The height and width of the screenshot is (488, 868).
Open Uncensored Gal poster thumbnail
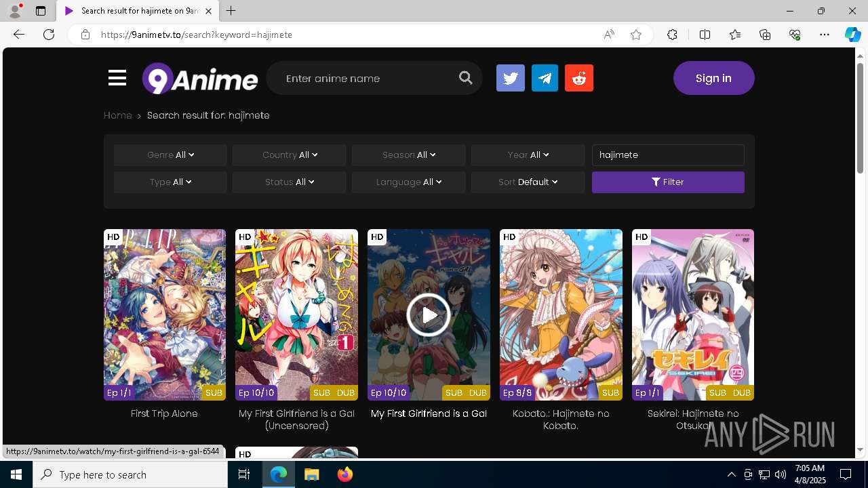(x=296, y=314)
